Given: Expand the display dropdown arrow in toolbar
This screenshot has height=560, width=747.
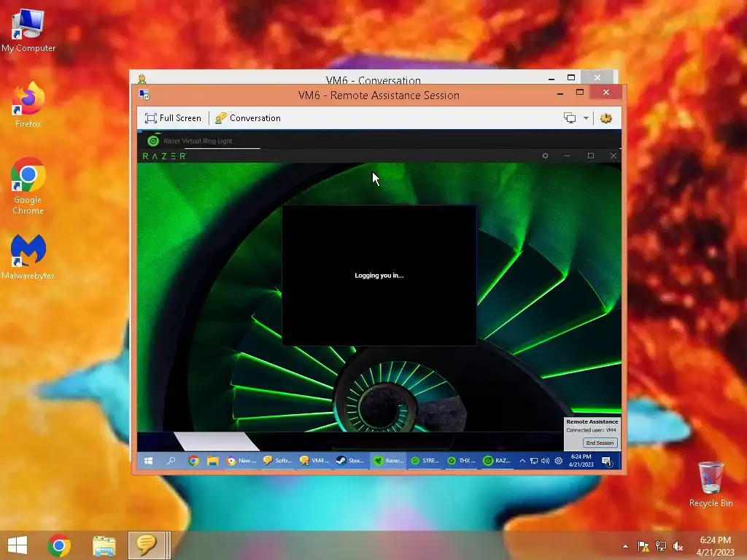Looking at the screenshot, I should [x=586, y=118].
